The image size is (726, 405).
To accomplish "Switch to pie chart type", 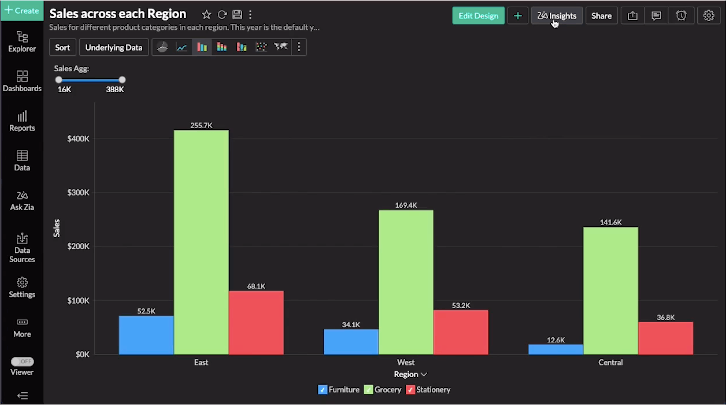I will point(162,47).
